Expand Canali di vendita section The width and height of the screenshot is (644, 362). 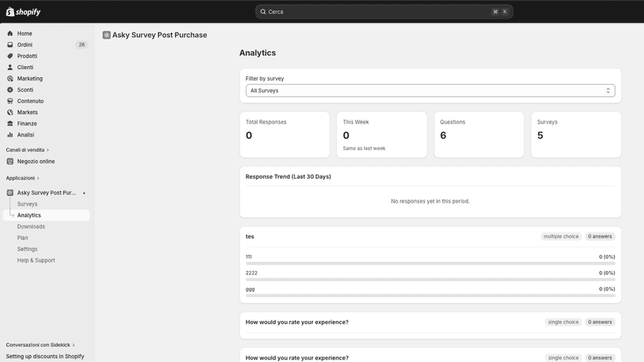pos(27,150)
